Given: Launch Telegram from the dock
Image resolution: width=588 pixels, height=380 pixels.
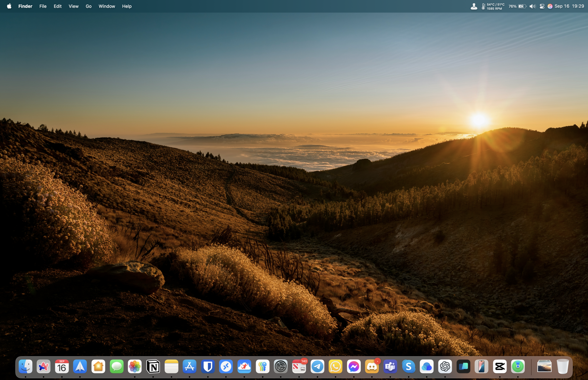Looking at the screenshot, I should [x=317, y=366].
